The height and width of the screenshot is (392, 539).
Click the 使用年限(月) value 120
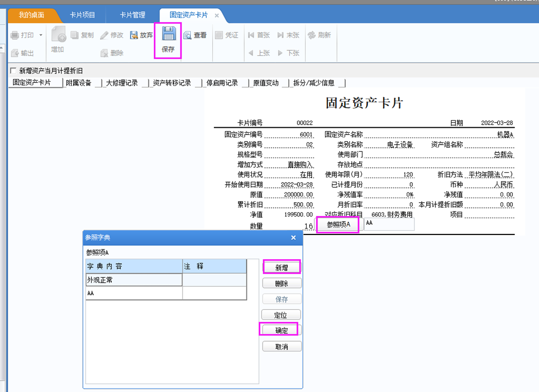(x=408, y=174)
